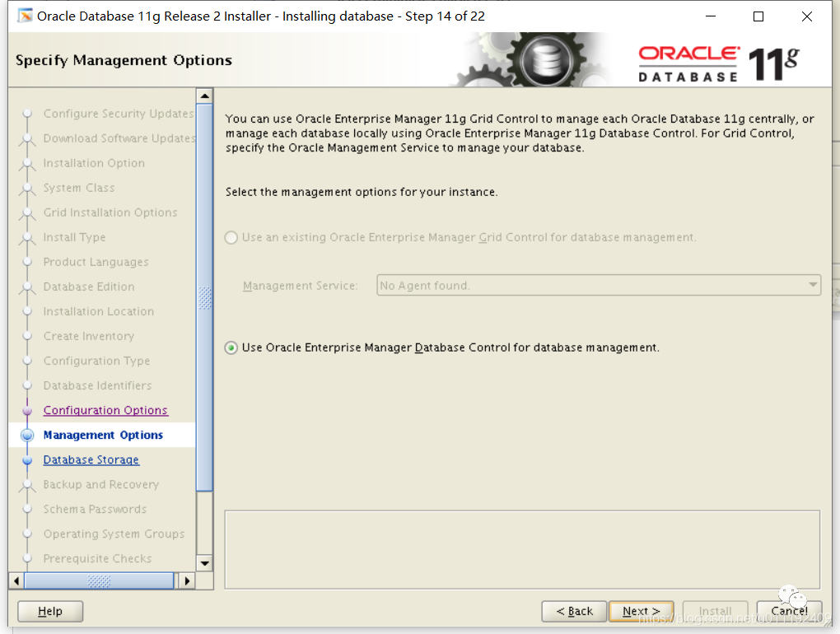Go back with the Back button
840x634 pixels.
click(574, 611)
